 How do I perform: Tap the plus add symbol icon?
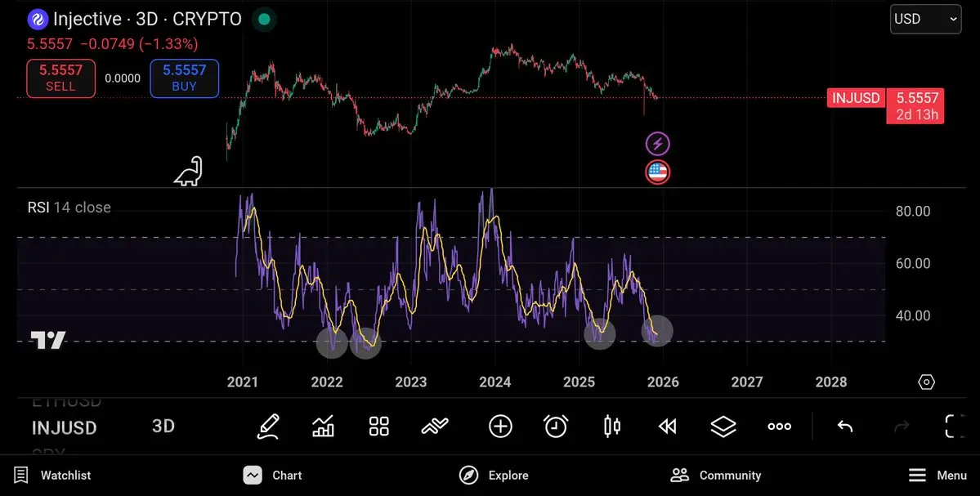tap(500, 427)
